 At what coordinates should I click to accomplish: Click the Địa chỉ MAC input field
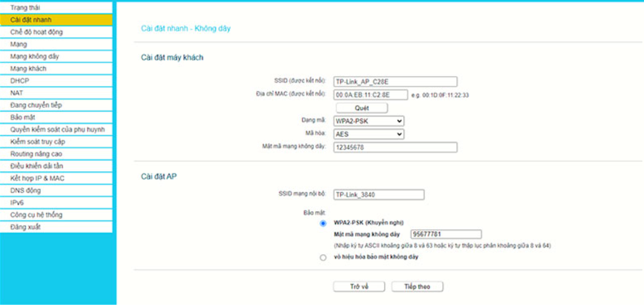point(371,95)
